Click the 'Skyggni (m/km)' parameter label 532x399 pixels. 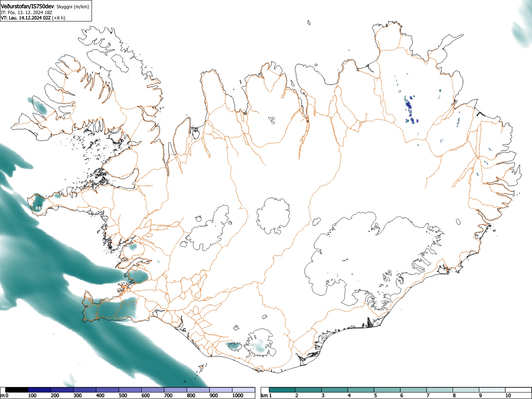click(73, 7)
